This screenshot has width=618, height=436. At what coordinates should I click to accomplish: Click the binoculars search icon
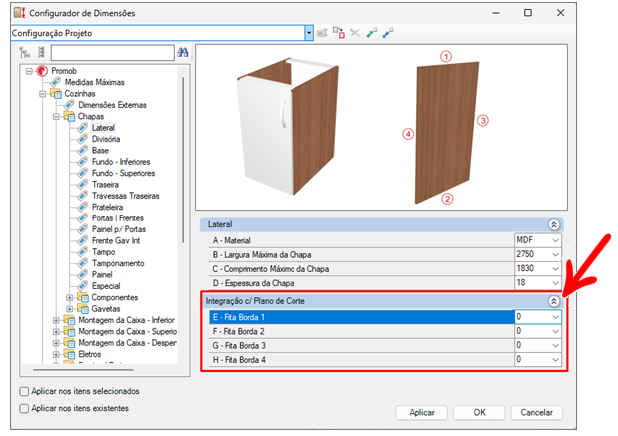(x=183, y=52)
